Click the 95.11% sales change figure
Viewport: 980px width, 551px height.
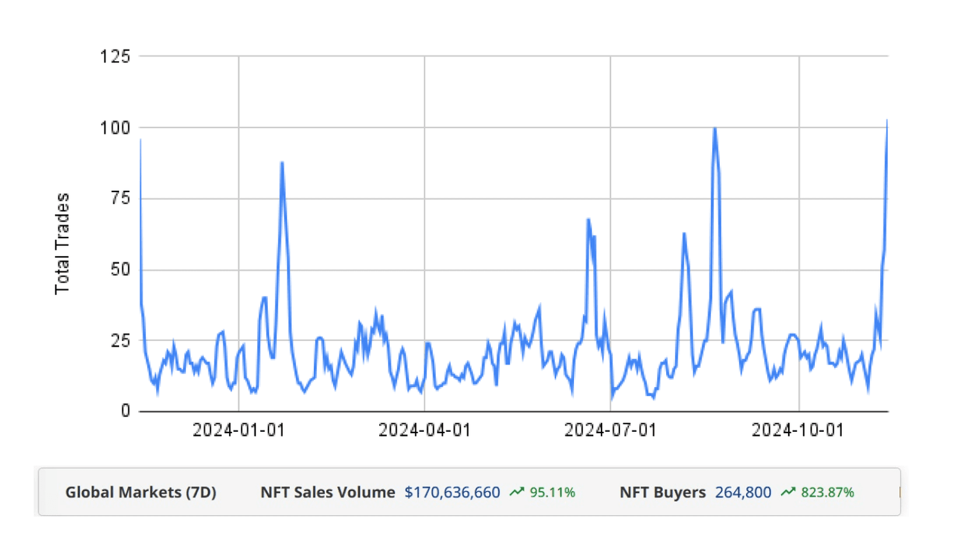(552, 493)
